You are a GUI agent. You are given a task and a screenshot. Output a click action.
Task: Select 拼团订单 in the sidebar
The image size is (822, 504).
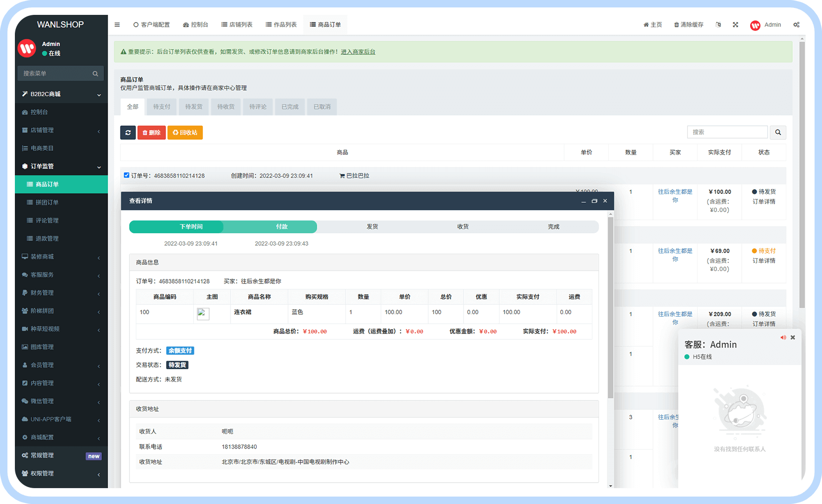(47, 203)
